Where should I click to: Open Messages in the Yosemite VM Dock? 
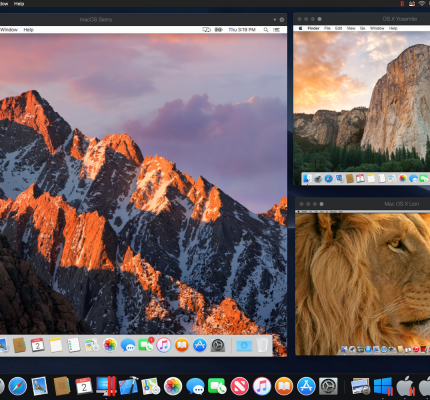[x=413, y=179]
